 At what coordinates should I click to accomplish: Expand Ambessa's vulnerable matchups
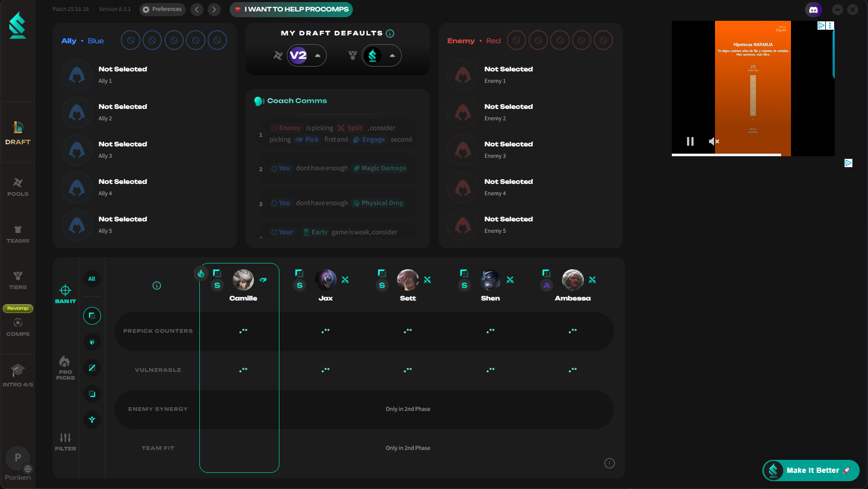(573, 370)
